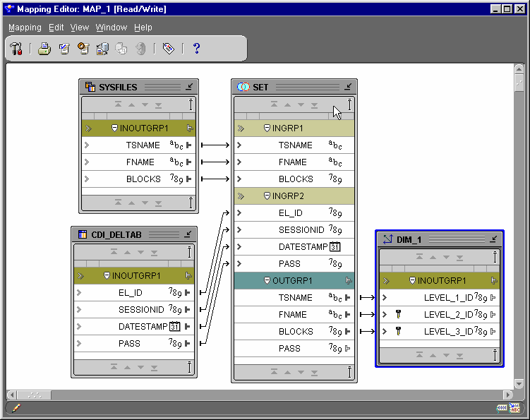
Task: Click the SYSFILES operator icon
Action: click(90, 87)
